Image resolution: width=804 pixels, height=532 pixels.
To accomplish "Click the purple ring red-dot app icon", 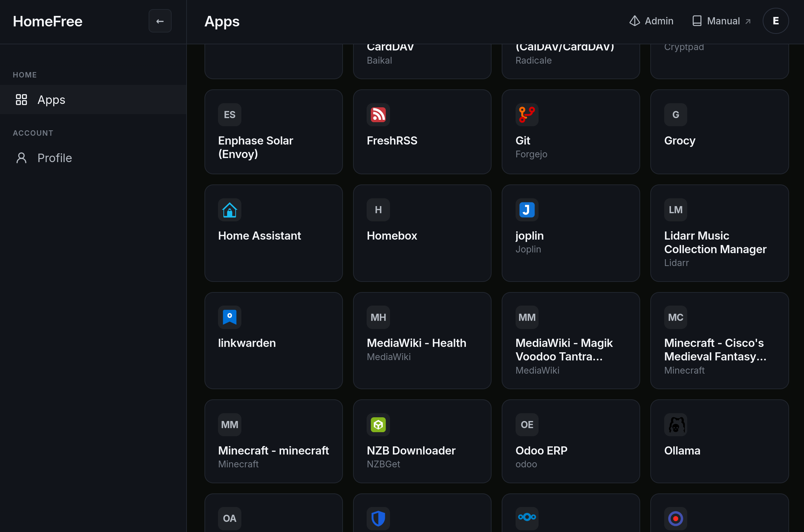I will pos(675,518).
